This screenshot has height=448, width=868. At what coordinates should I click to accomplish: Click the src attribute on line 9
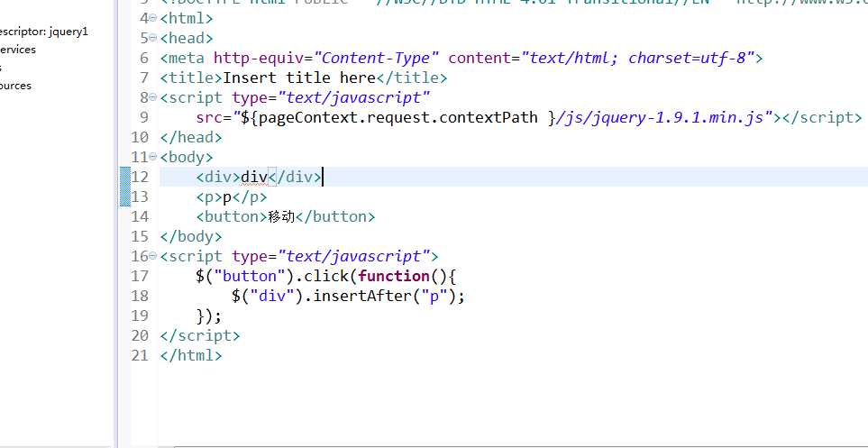pyautogui.click(x=209, y=117)
